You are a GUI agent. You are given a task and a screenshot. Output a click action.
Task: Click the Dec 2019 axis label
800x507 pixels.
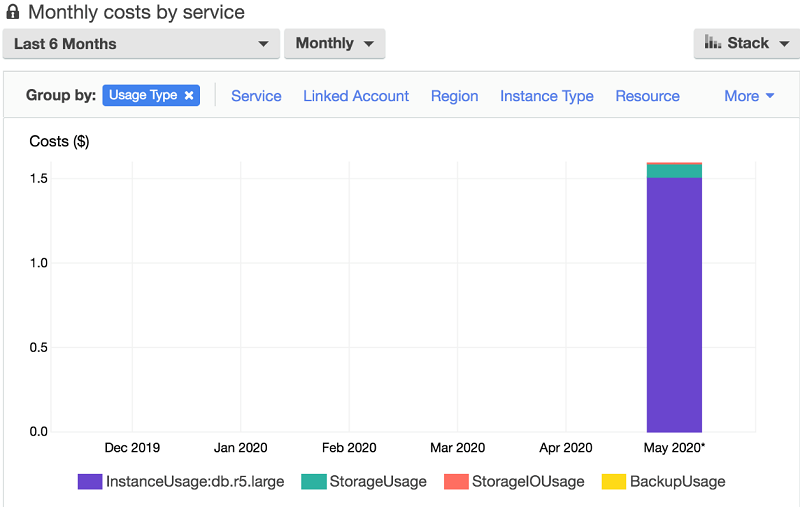tap(132, 448)
